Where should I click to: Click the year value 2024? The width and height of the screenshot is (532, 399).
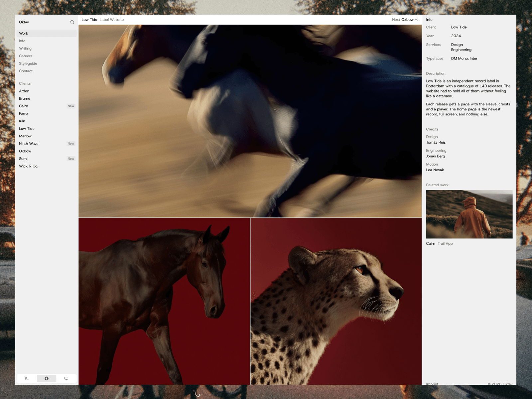(x=456, y=36)
